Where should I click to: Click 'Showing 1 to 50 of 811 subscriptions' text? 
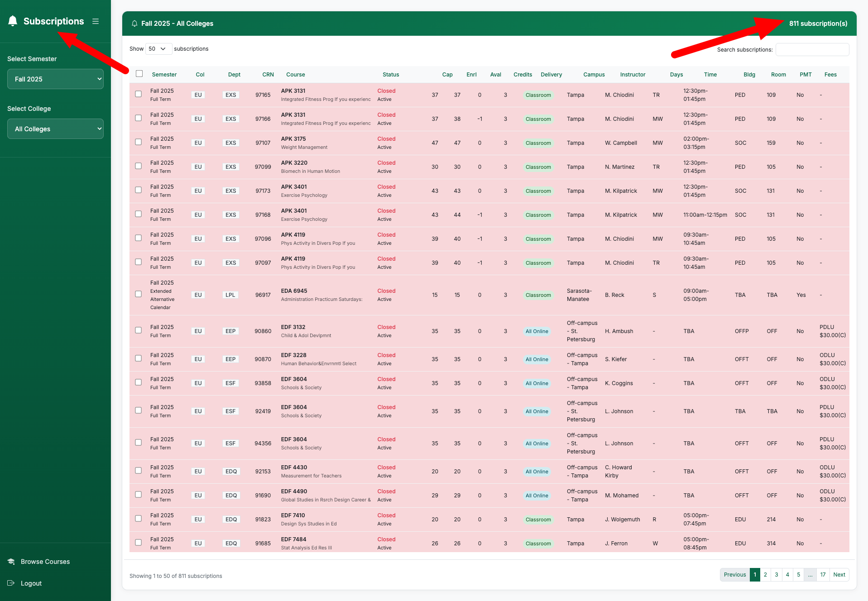pos(176,576)
